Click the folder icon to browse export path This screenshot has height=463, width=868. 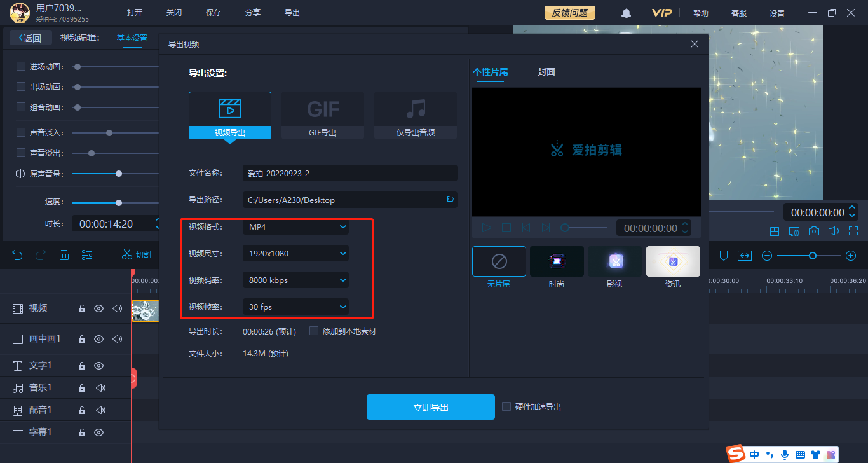[450, 200]
